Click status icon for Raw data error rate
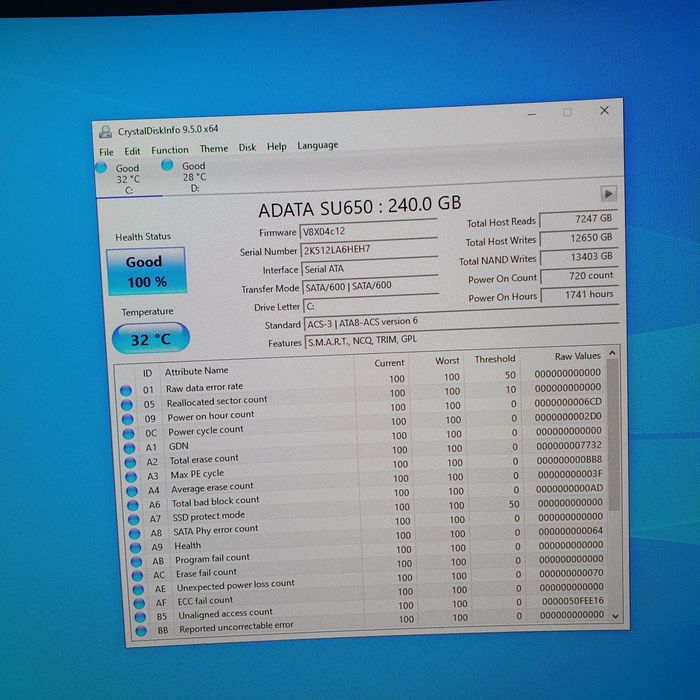 tap(126, 391)
